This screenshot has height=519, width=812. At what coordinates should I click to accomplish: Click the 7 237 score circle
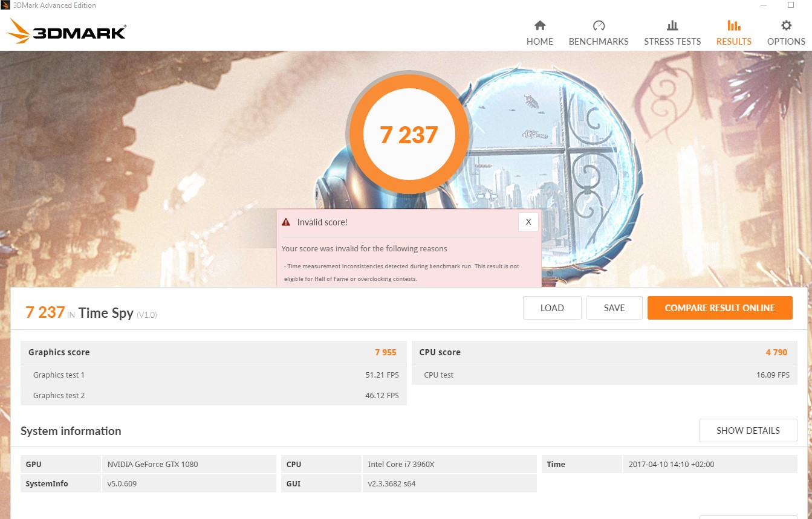(409, 135)
